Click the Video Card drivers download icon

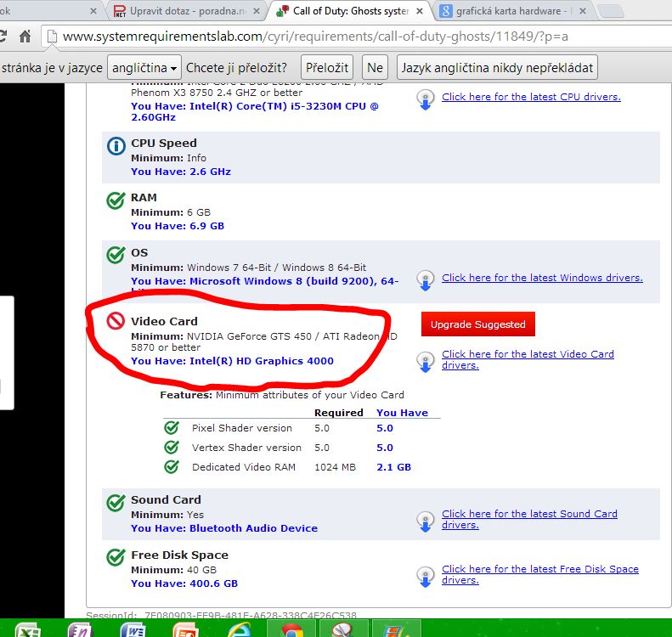425,362
